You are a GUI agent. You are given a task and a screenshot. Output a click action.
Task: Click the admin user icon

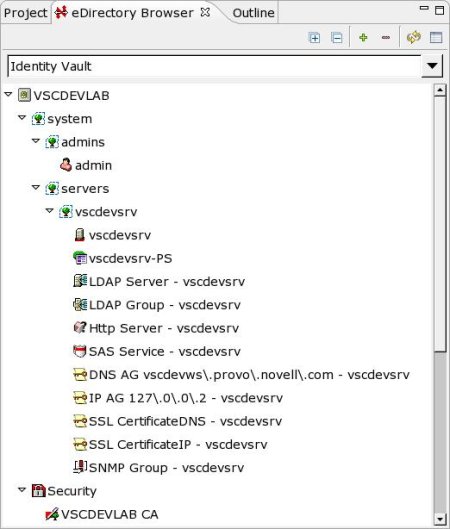click(66, 165)
